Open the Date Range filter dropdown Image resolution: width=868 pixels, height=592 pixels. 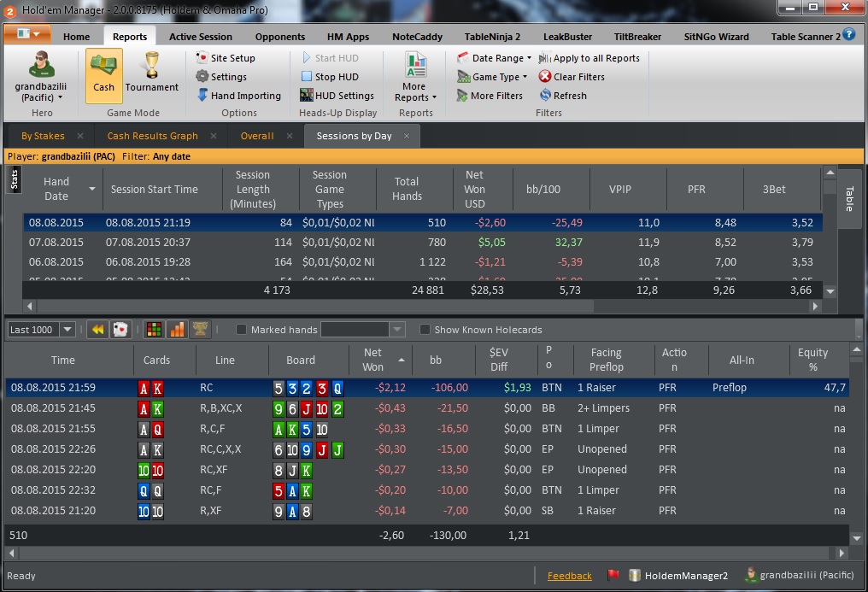pyautogui.click(x=494, y=58)
